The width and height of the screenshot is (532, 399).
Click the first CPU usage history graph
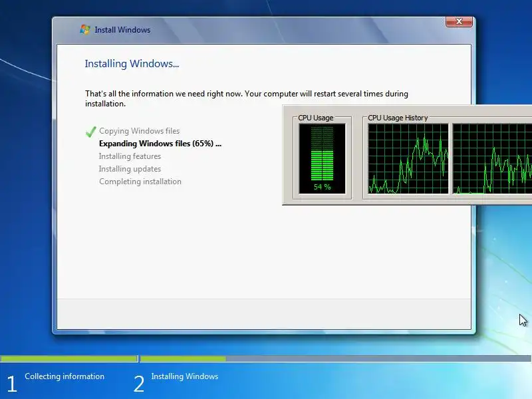(x=408, y=158)
